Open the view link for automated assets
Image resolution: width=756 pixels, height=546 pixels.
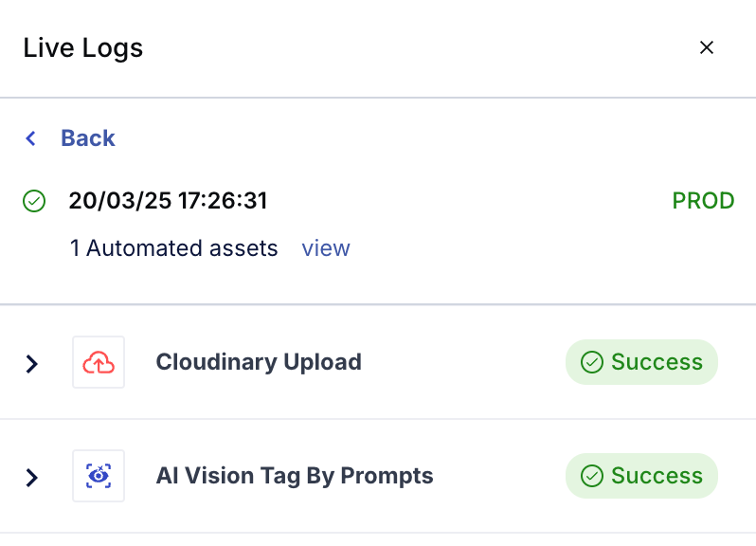[x=326, y=248]
